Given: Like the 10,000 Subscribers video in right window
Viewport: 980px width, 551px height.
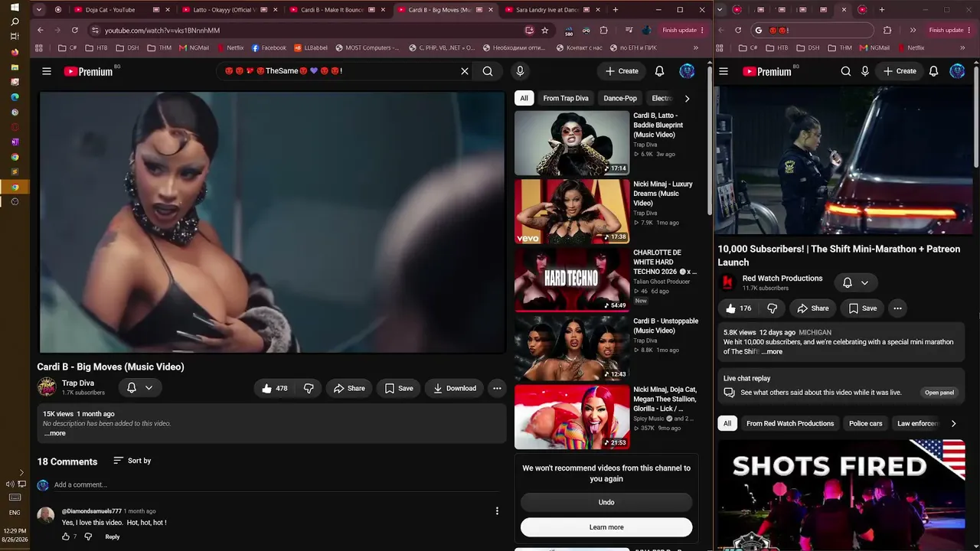Looking at the screenshot, I should click(x=738, y=308).
